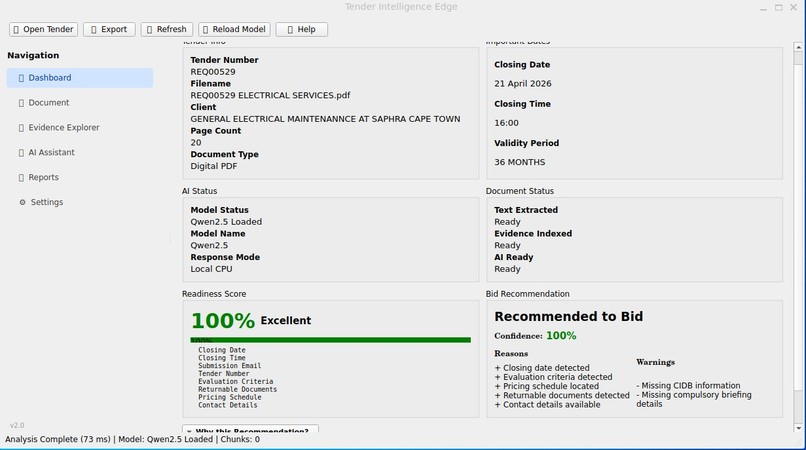This screenshot has width=806, height=450.
Task: Click the icon next to AI Assistant
Action: 21,153
